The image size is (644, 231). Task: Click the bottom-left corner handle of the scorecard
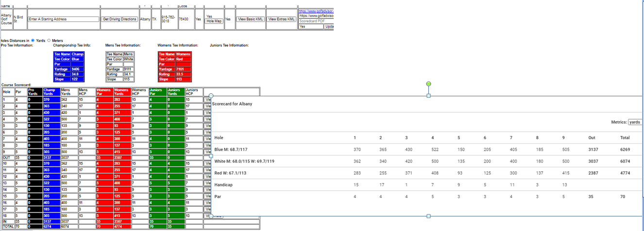[x=210, y=215]
